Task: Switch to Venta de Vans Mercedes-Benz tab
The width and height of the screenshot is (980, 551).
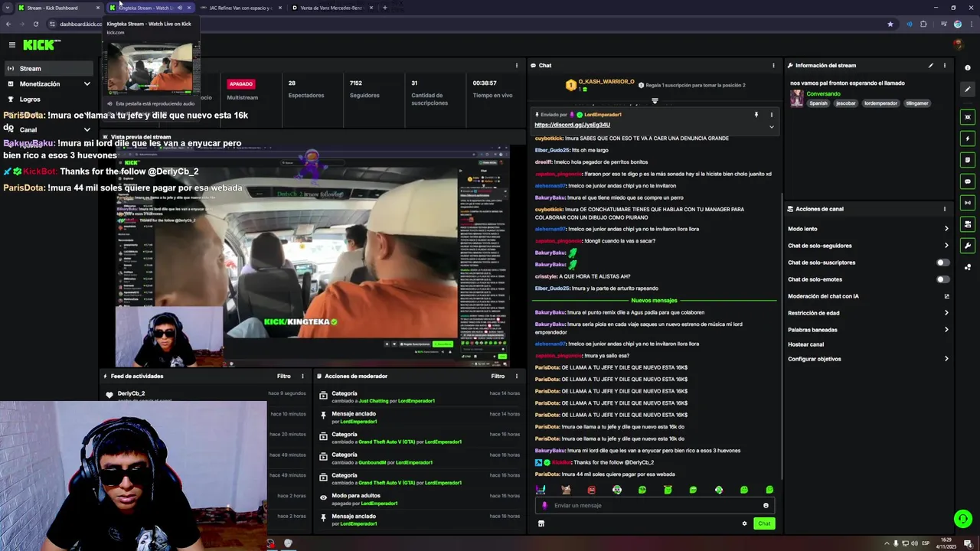Action: click(332, 8)
